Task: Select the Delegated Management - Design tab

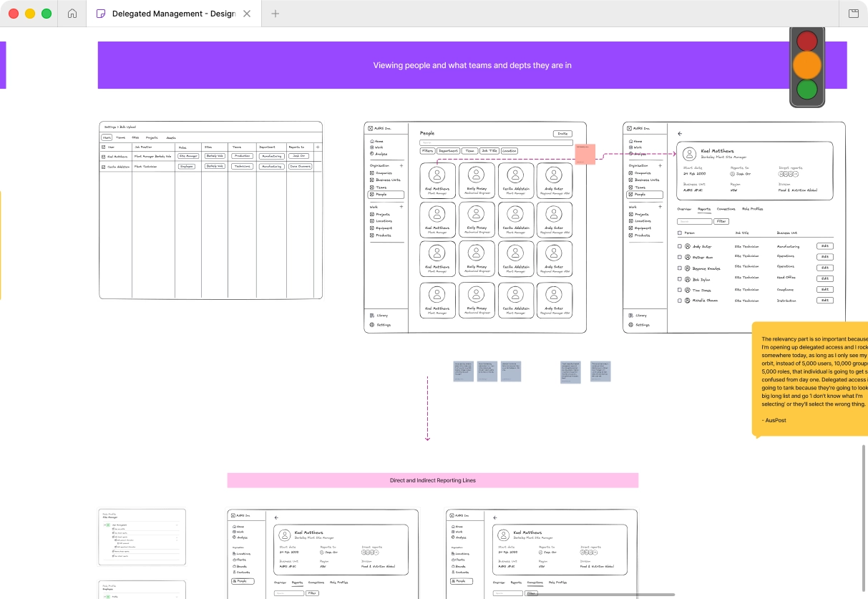Action: 172,14
